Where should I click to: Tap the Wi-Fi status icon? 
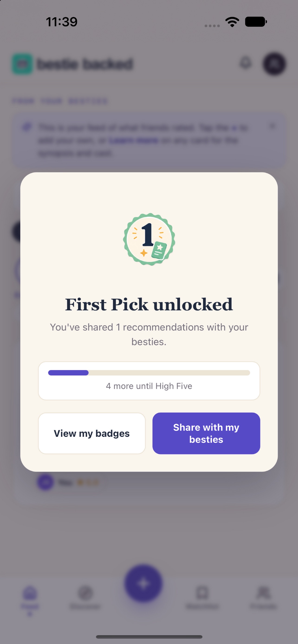point(232,22)
